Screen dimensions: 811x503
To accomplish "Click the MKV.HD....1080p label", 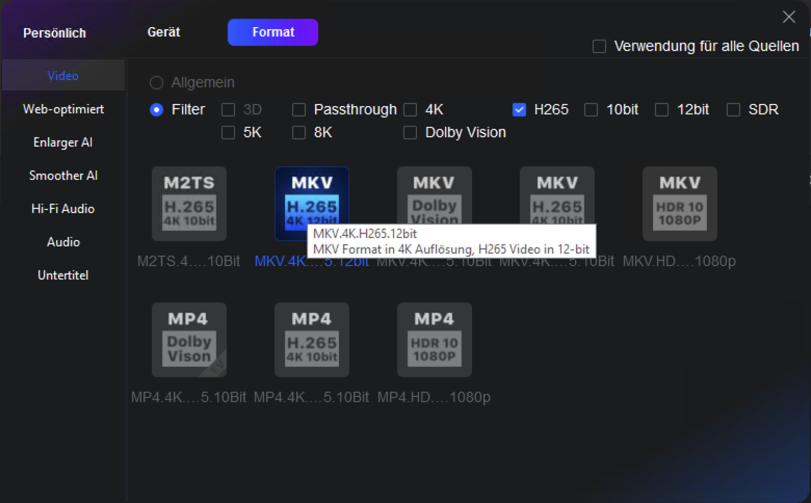I will (x=679, y=261).
